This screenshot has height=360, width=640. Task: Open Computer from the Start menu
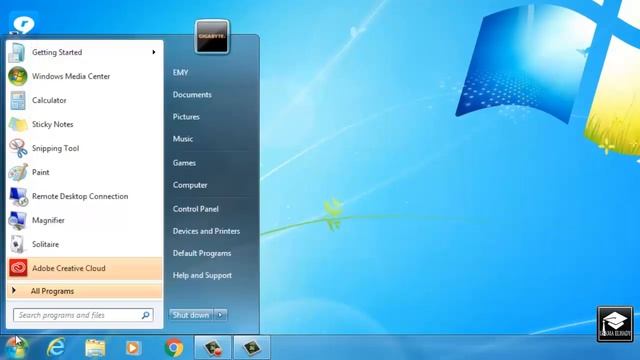point(190,185)
